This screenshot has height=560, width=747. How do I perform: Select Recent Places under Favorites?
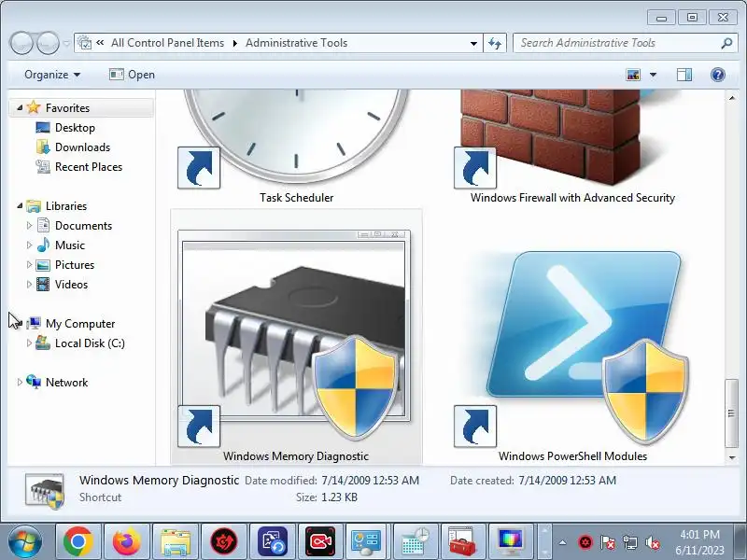[89, 167]
